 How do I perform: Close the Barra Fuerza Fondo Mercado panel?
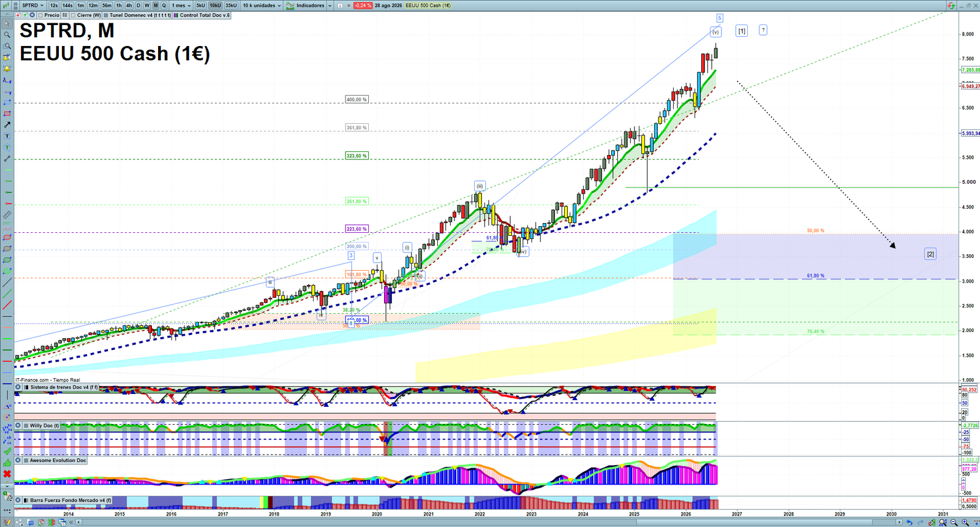pos(18,500)
